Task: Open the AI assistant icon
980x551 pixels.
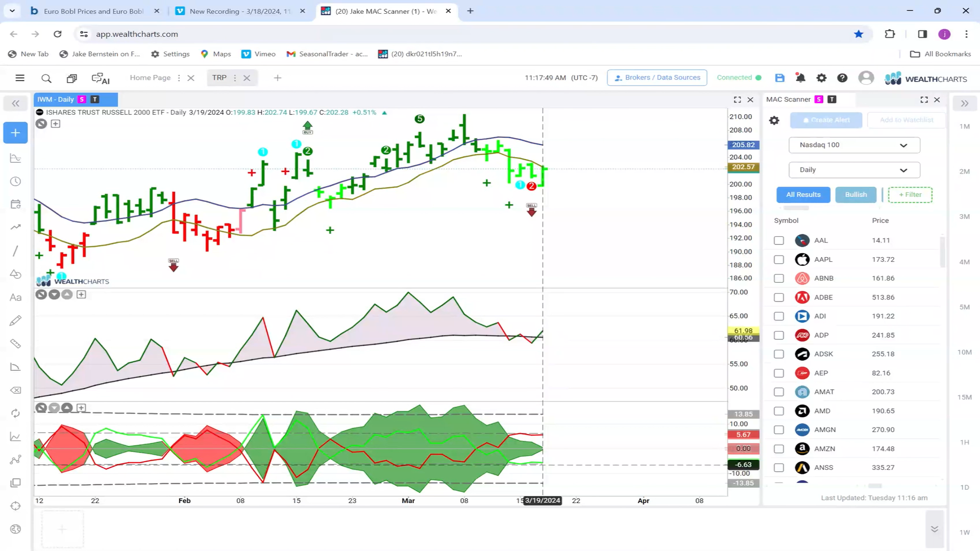Action: click(x=101, y=78)
